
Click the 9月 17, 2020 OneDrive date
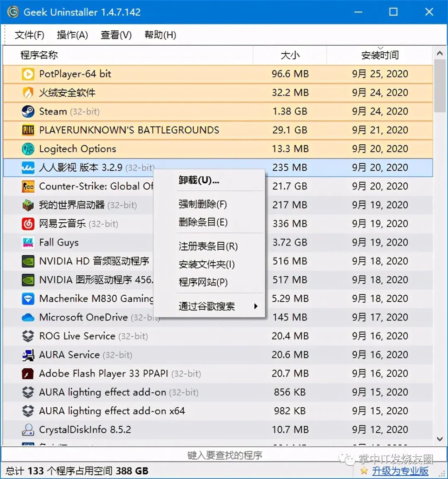[x=380, y=317]
